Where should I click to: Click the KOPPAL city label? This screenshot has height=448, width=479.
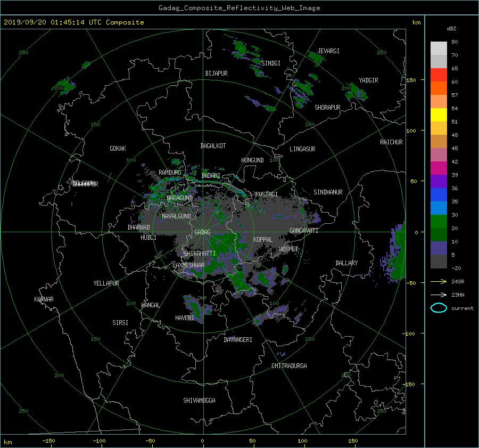pos(263,240)
